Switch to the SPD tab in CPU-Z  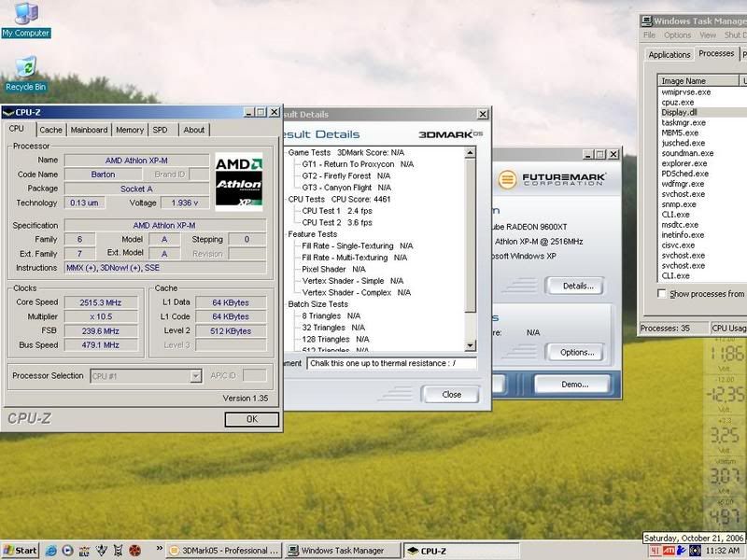(x=160, y=130)
